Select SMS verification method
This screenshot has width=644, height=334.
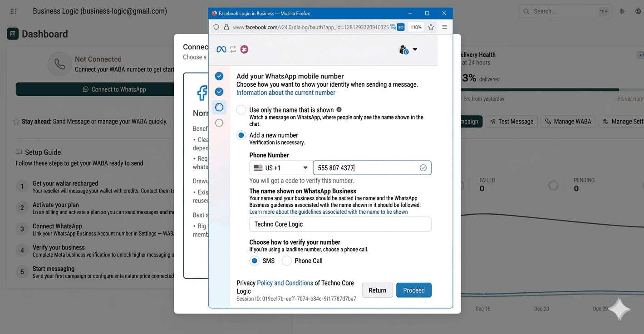255,261
